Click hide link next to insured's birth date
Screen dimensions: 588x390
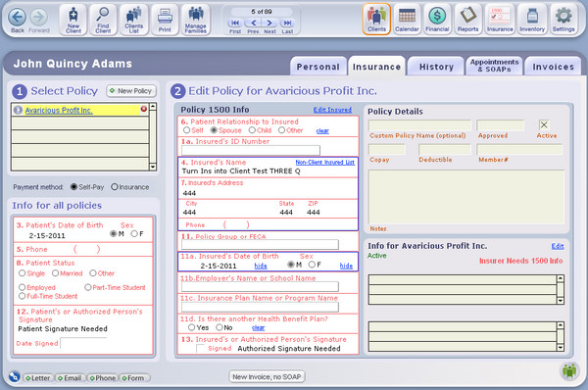261,266
